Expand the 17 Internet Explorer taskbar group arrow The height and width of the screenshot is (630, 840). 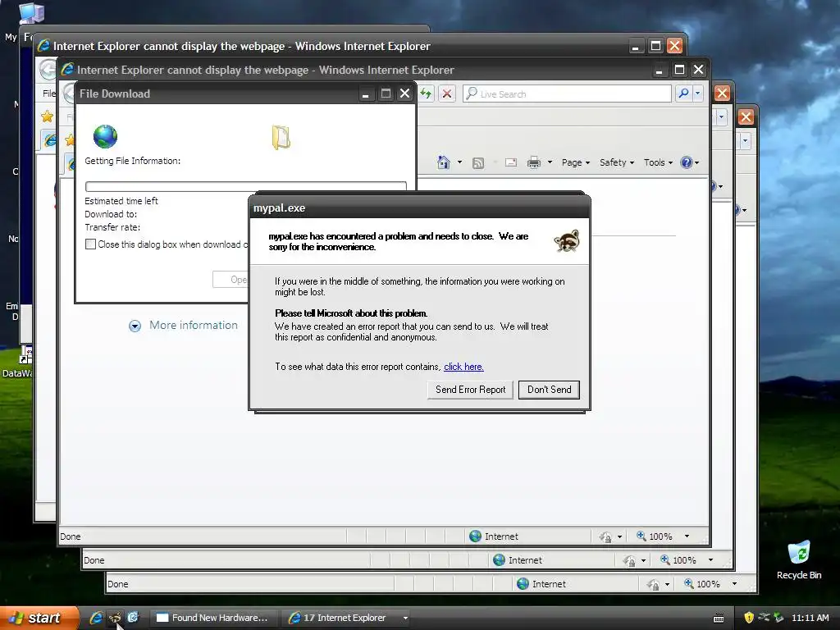coord(405,619)
